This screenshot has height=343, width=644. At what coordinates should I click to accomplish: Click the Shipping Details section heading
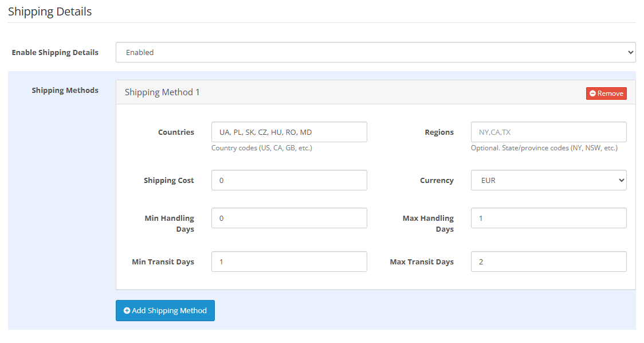pos(50,11)
